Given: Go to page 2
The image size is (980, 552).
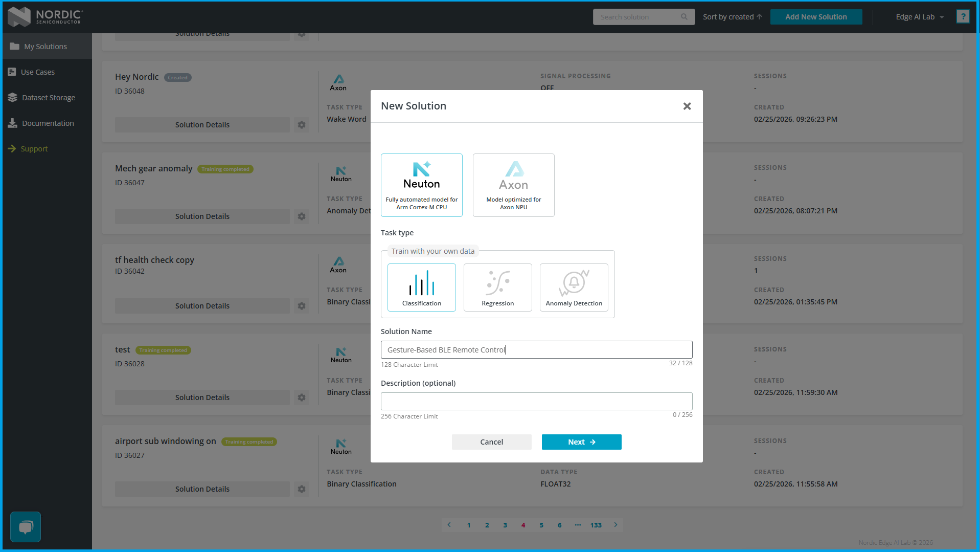Looking at the screenshot, I should (x=487, y=525).
